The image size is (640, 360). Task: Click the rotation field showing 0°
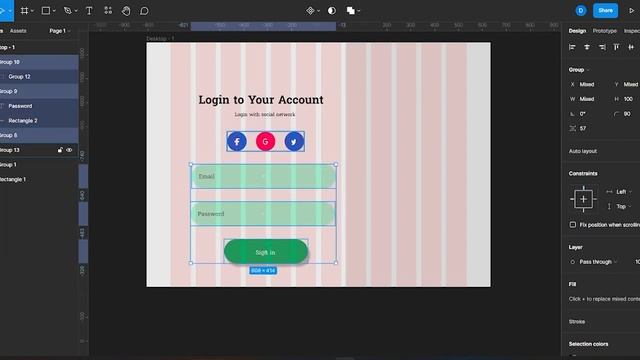pyautogui.click(x=583, y=114)
